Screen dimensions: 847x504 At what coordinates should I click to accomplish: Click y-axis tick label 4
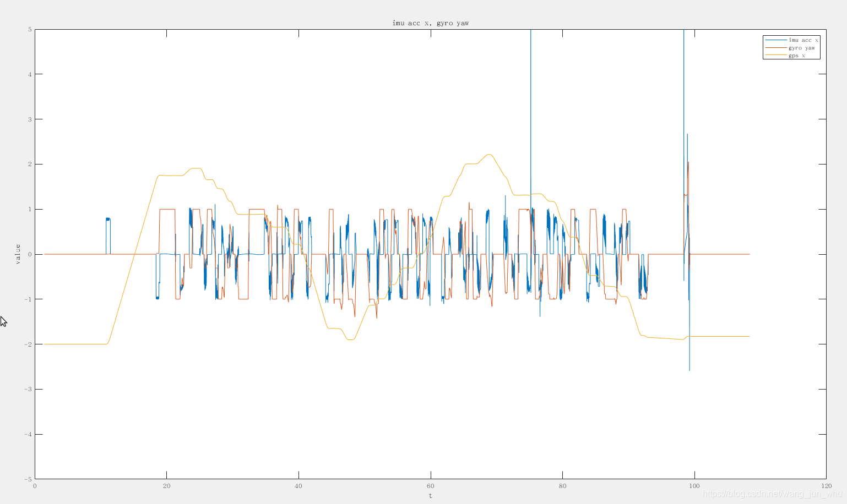click(29, 74)
